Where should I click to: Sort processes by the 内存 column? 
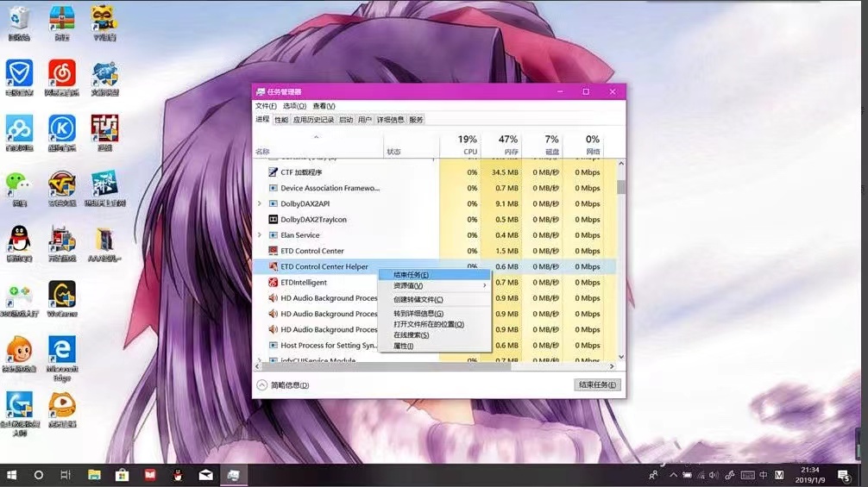tap(501, 144)
